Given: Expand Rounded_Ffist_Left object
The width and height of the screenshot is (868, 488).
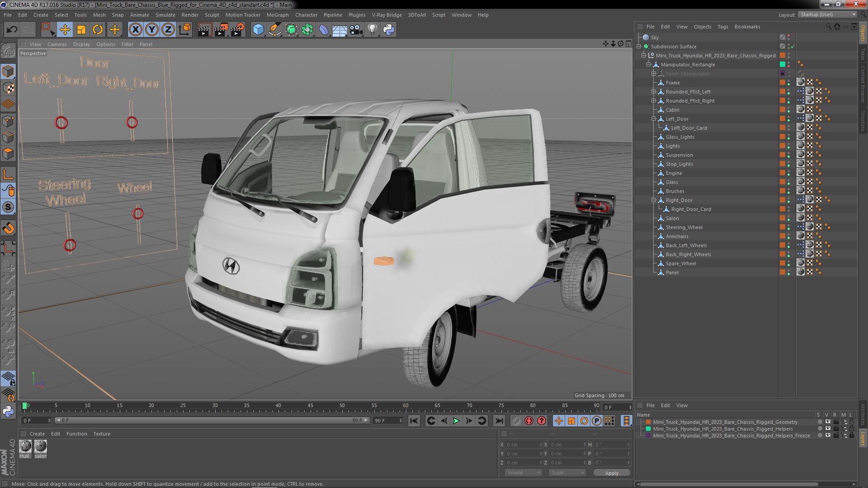Looking at the screenshot, I should [x=653, y=92].
